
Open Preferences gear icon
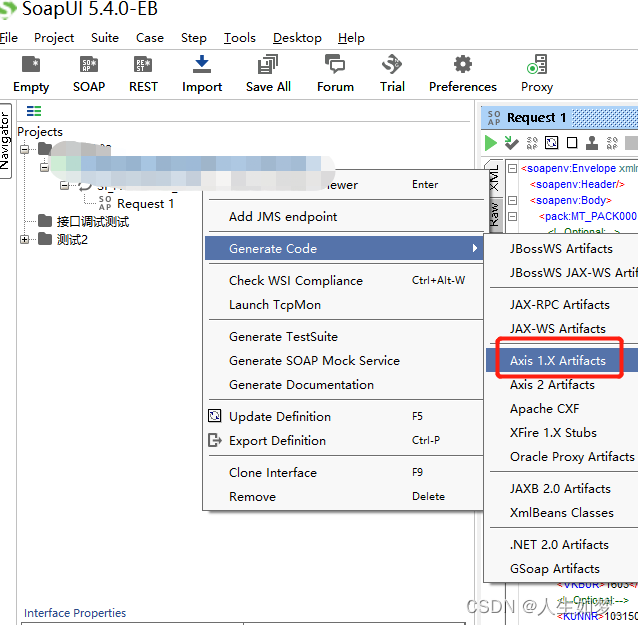pyautogui.click(x=463, y=64)
